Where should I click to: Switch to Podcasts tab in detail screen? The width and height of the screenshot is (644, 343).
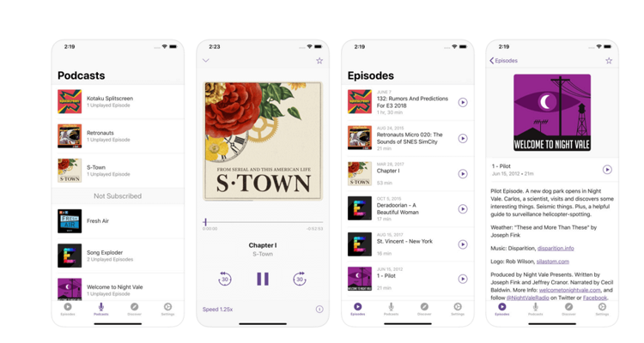click(535, 309)
